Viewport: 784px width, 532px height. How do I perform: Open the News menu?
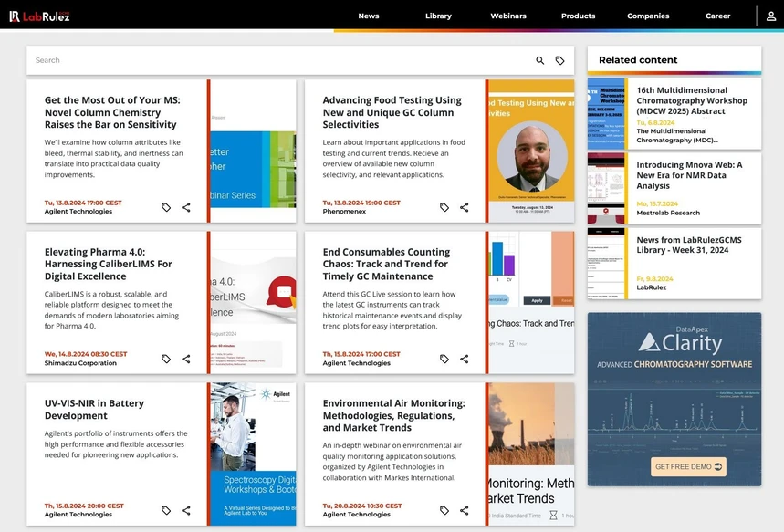(369, 16)
